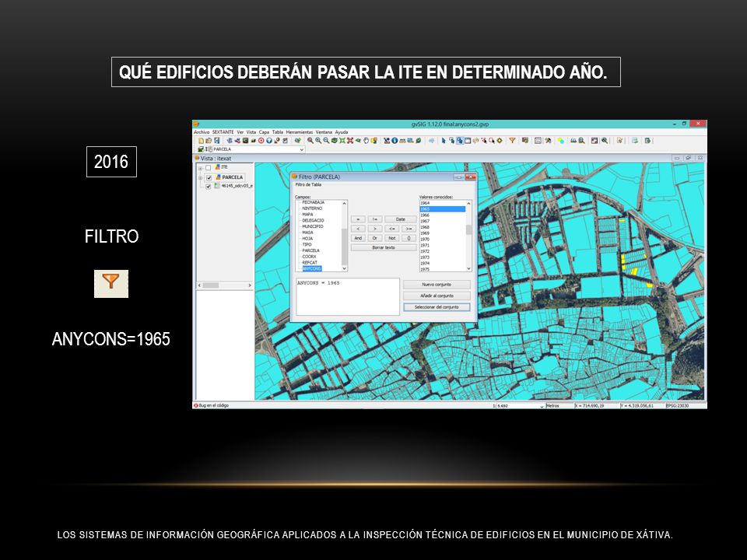The image size is (747, 560).
Task: Click the Date button in filter dialog
Action: [401, 219]
